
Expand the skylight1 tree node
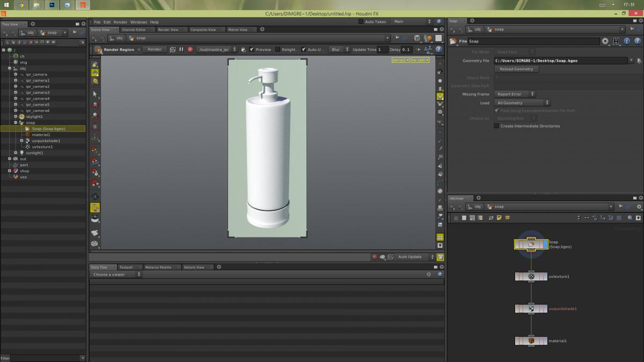(16, 116)
